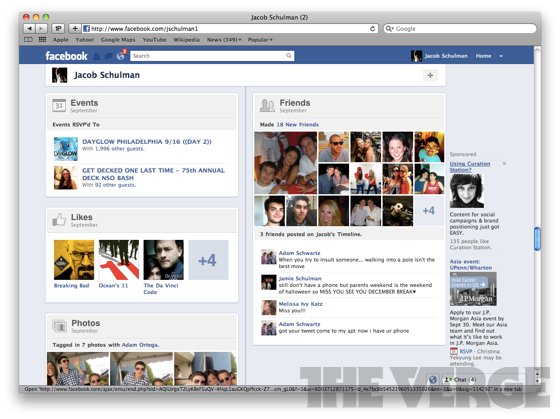Screen dimensions: 560x419
Task: Open the Dayglow event thumbnail
Action: pyautogui.click(x=66, y=148)
